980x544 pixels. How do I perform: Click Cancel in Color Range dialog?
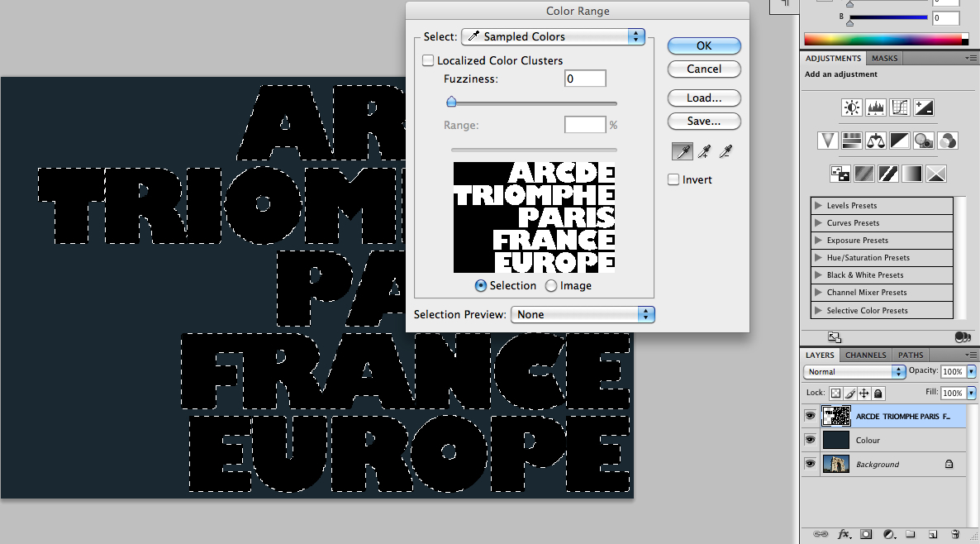coord(704,69)
